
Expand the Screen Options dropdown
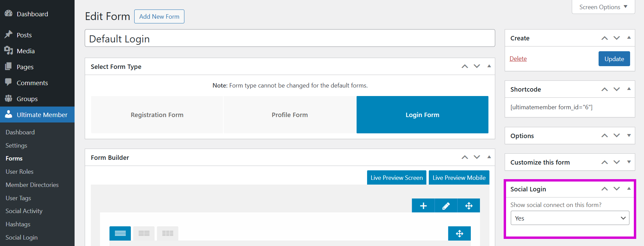(x=603, y=7)
